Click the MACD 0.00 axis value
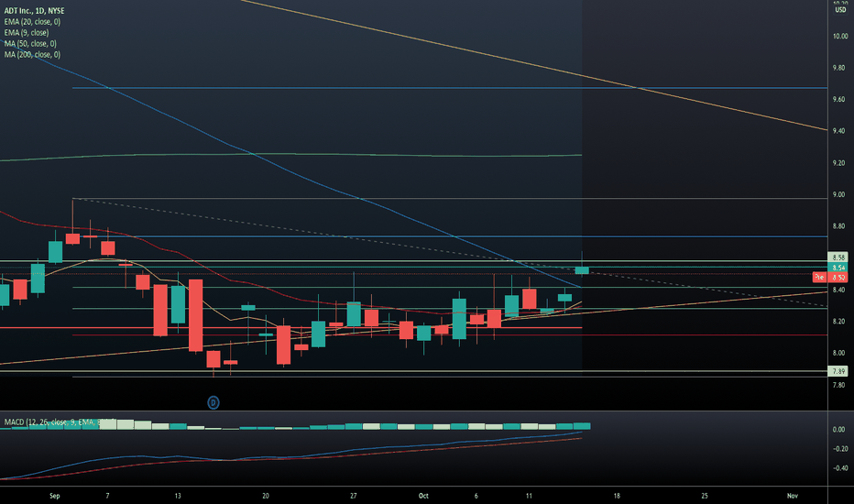This screenshot has width=854, height=504. pos(838,430)
